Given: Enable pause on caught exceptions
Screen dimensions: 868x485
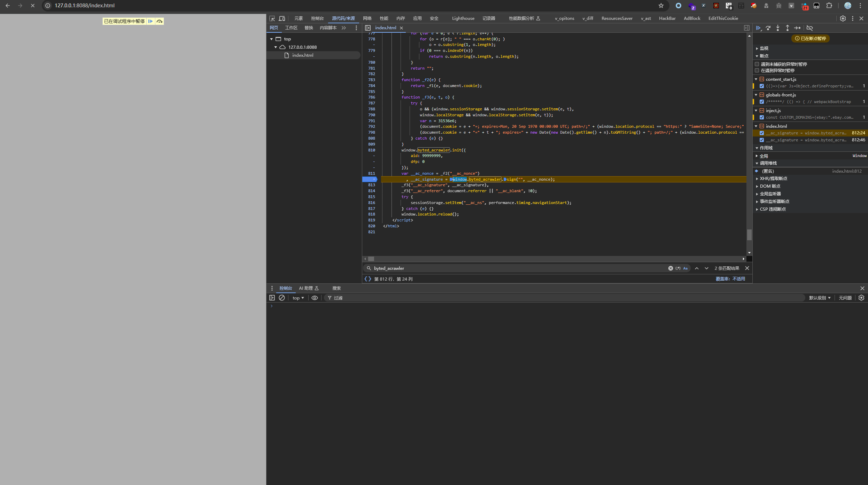Looking at the screenshot, I should [757, 70].
